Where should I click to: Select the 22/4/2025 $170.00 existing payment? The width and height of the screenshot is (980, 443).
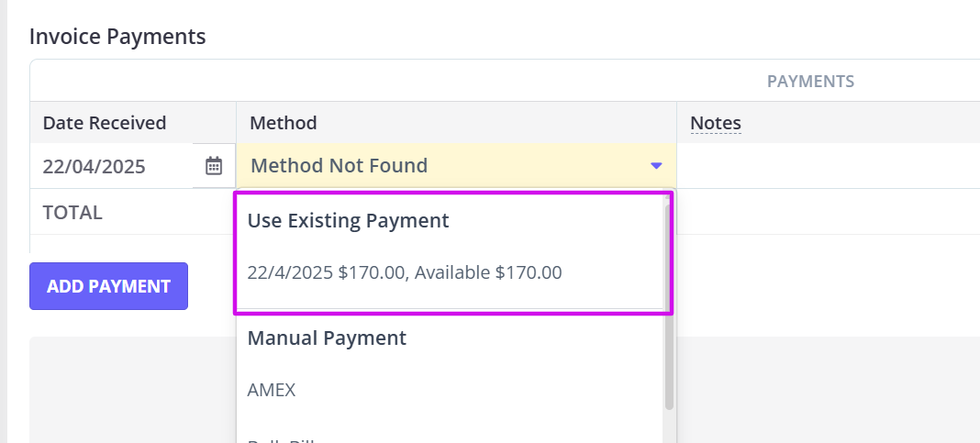[x=405, y=272]
